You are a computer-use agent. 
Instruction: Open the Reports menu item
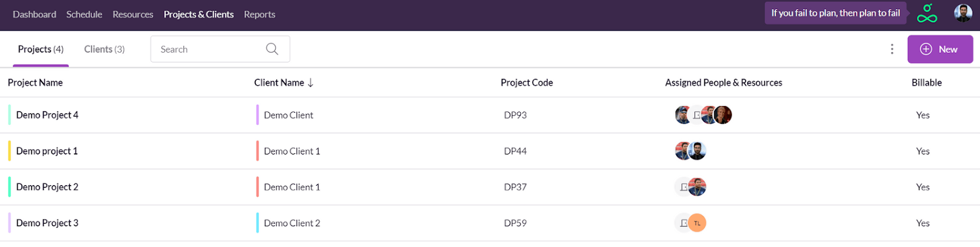tap(259, 14)
